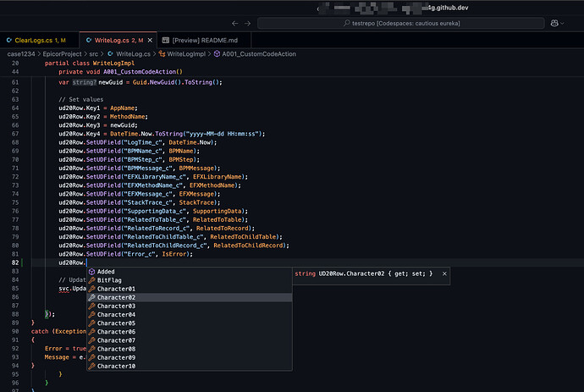Open WriteLogImpl class breadcrumb
Image resolution: width=584 pixels, height=392 pixels.
tap(186, 54)
